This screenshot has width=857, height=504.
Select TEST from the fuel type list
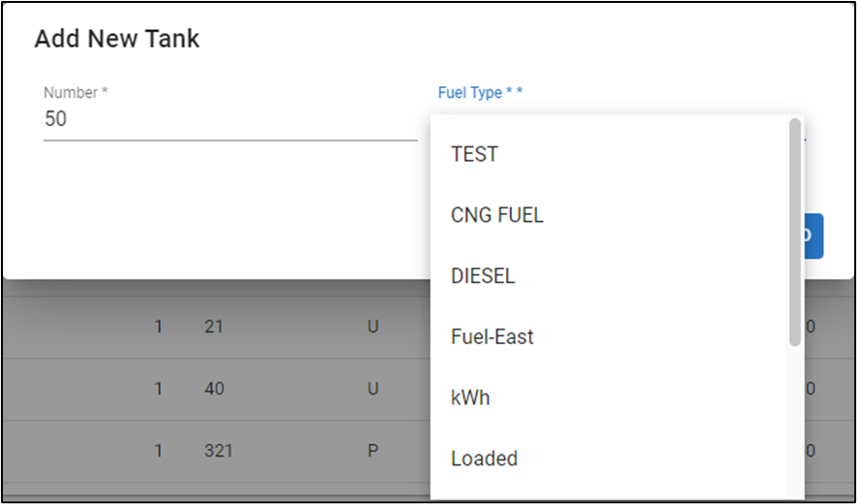(474, 154)
